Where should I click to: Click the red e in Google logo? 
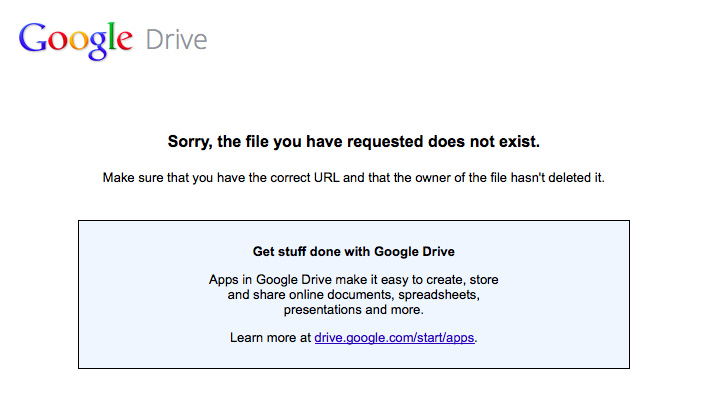tap(123, 42)
